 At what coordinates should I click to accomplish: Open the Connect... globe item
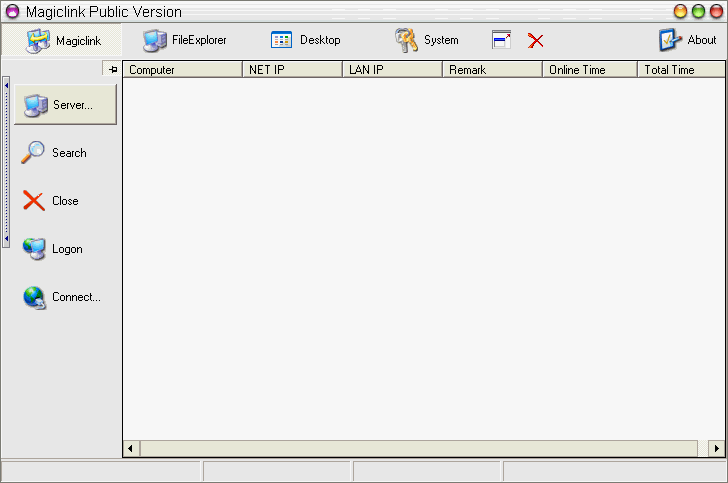(x=35, y=297)
